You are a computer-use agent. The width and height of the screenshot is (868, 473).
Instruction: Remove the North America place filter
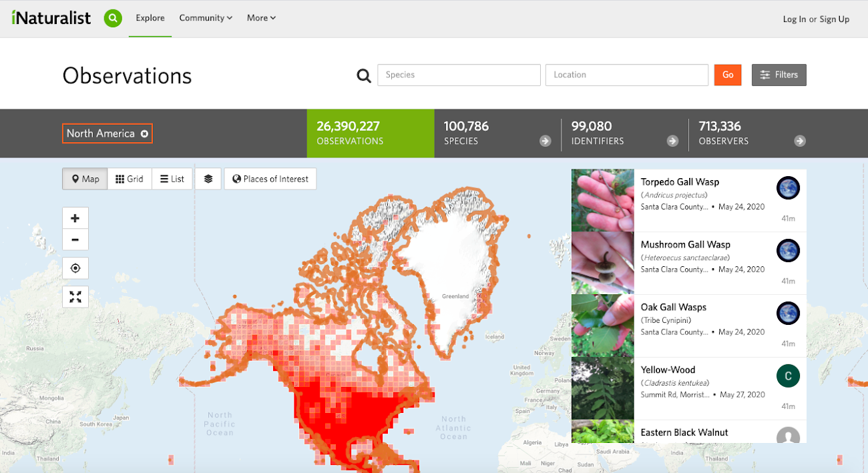coord(144,134)
